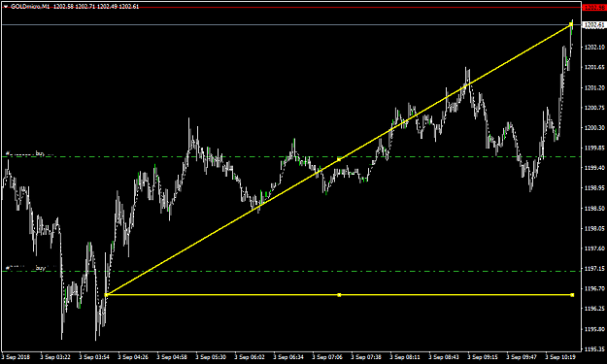Click the '3 Sep 2018' date label
607x364 pixels.
pyautogui.click(x=17, y=357)
